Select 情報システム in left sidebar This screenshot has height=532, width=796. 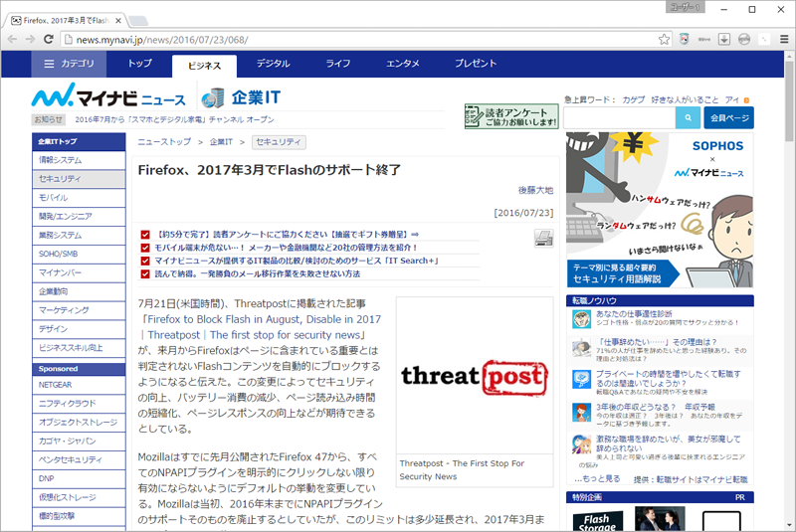coord(79,160)
